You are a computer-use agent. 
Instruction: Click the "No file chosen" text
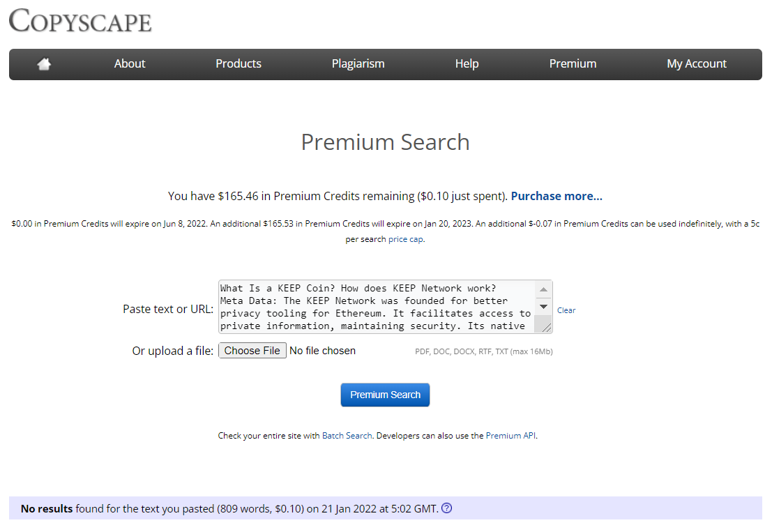pos(322,351)
